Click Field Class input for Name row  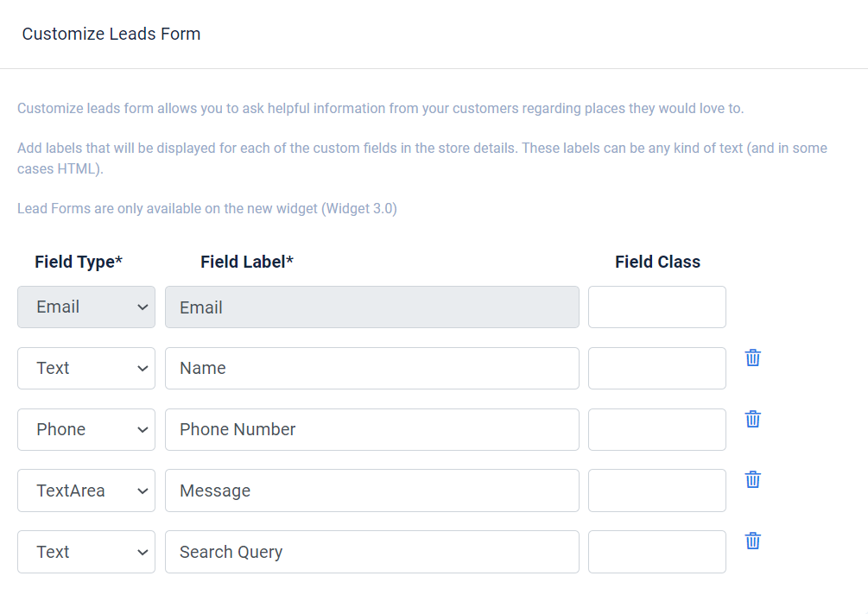click(x=656, y=369)
